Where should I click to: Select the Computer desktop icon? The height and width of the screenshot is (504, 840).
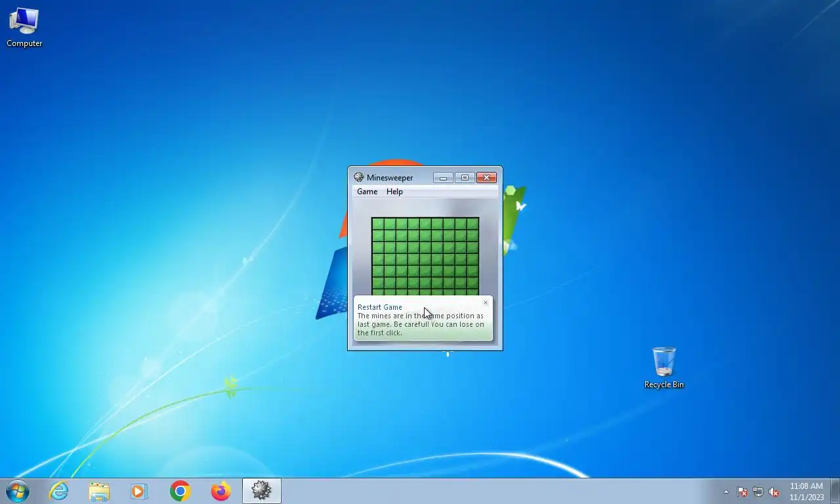pos(24,28)
